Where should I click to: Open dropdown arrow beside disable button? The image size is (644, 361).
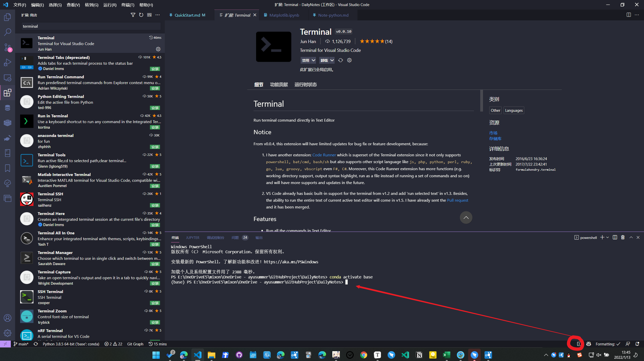pos(313,60)
